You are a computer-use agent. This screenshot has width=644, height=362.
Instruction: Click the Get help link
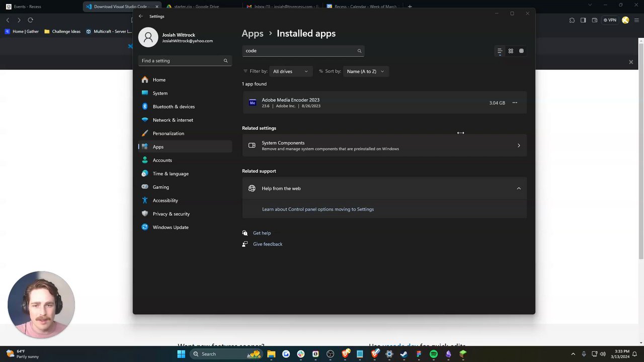point(262,233)
